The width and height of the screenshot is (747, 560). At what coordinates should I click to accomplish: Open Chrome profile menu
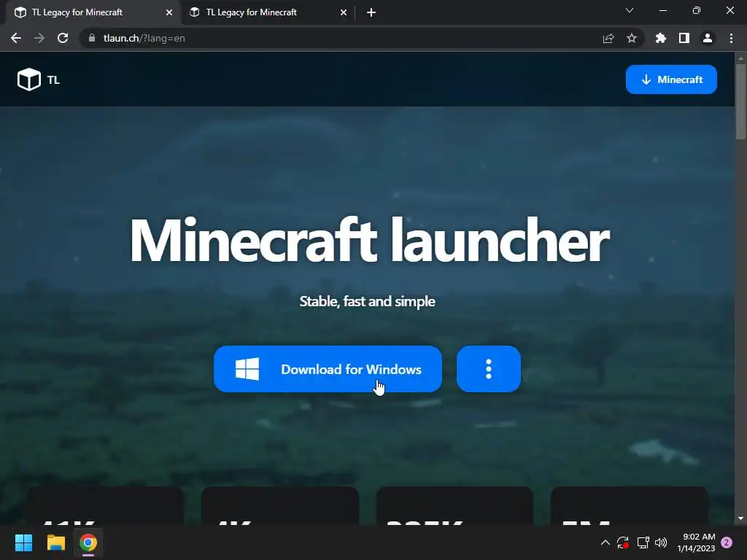coord(708,38)
